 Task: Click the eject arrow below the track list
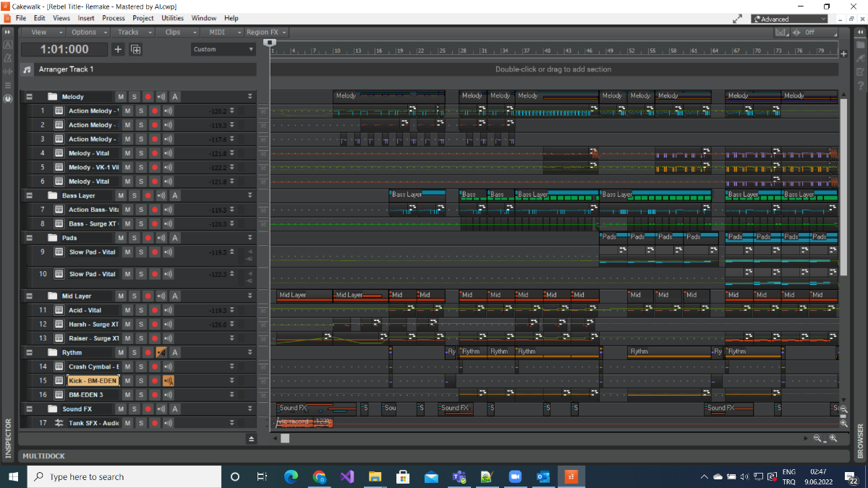pos(251,438)
